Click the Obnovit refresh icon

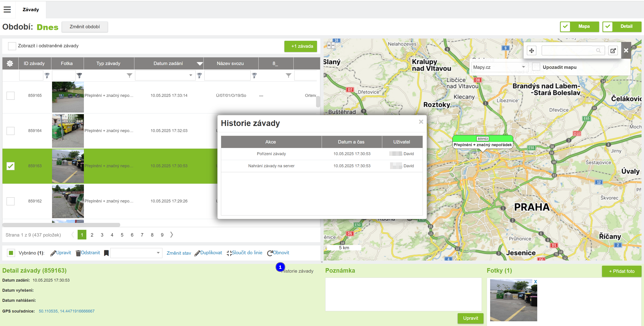(x=270, y=253)
